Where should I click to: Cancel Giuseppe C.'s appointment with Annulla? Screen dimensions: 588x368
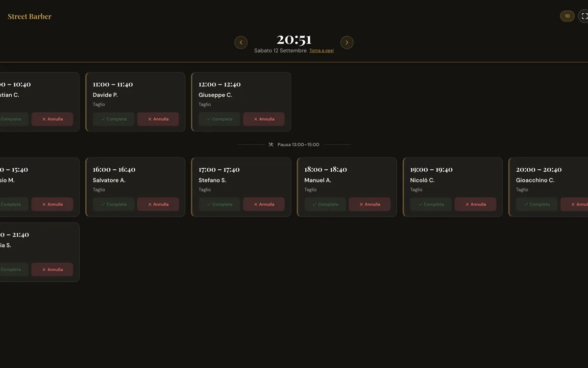(x=264, y=119)
